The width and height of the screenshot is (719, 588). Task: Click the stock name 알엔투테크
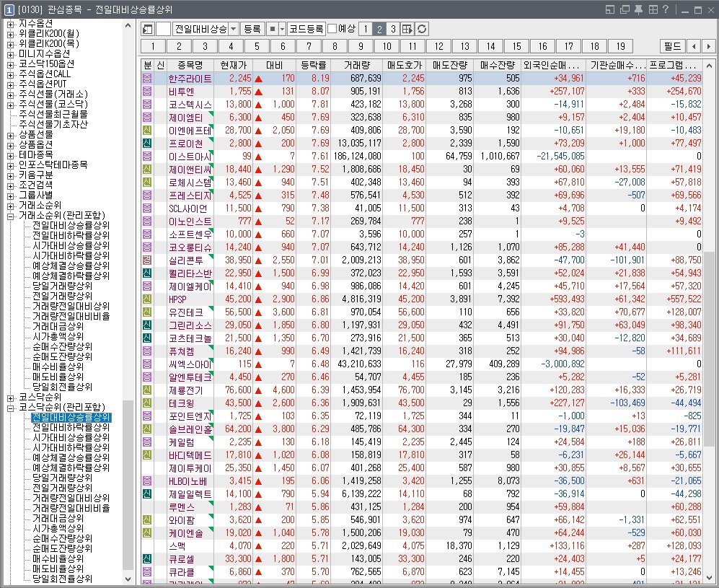tap(190, 377)
